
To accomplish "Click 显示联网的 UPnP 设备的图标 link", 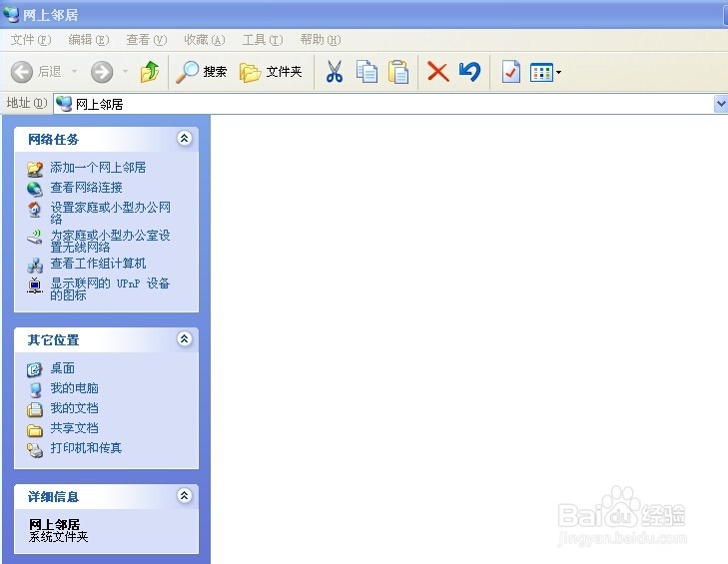I will (x=110, y=289).
